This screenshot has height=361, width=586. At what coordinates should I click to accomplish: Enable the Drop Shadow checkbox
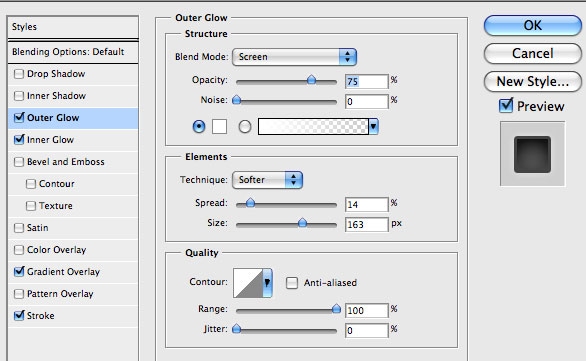[19, 74]
